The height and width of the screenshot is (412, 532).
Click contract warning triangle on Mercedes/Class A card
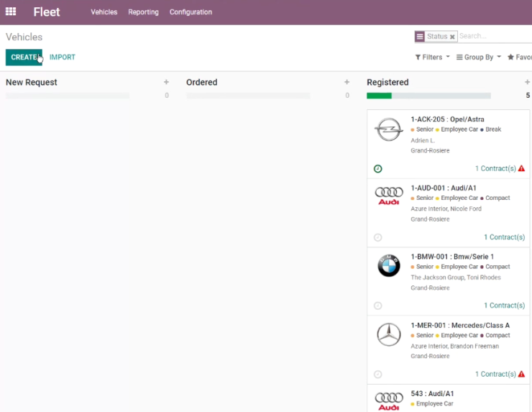pyautogui.click(x=521, y=374)
